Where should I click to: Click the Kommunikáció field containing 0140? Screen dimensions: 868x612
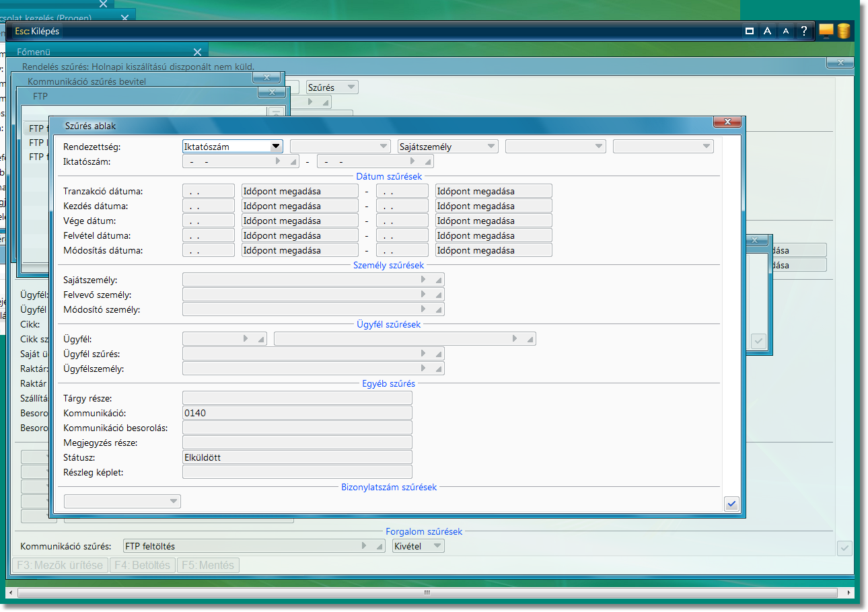tap(297, 413)
